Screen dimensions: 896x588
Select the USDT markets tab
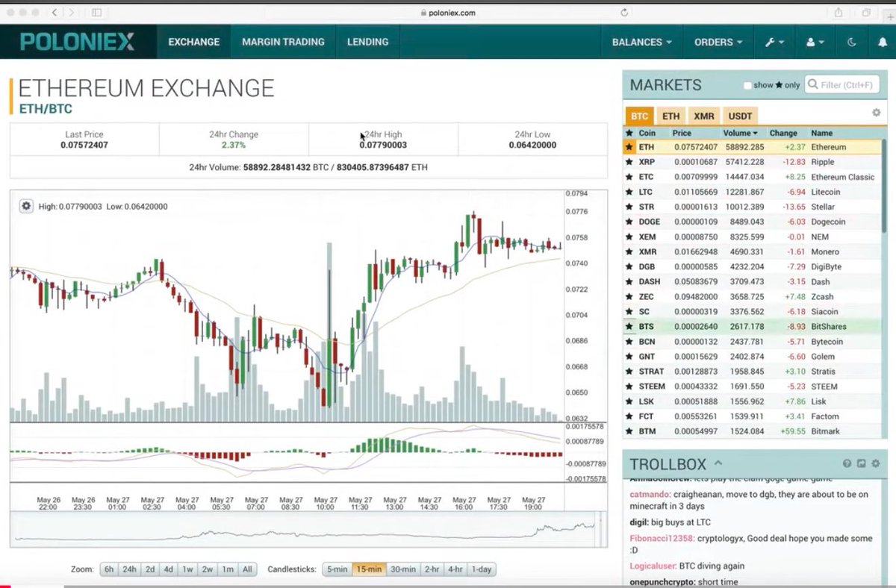(741, 116)
